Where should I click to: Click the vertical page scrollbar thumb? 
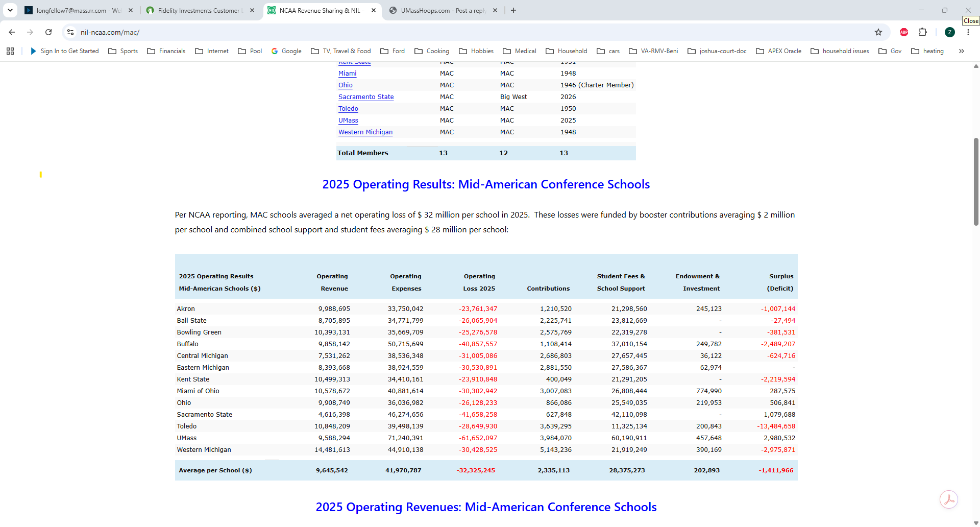coord(976,182)
